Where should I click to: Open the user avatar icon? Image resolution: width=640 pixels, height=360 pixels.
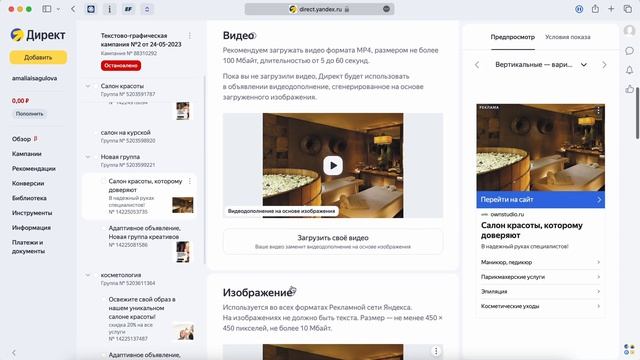coord(629,31)
